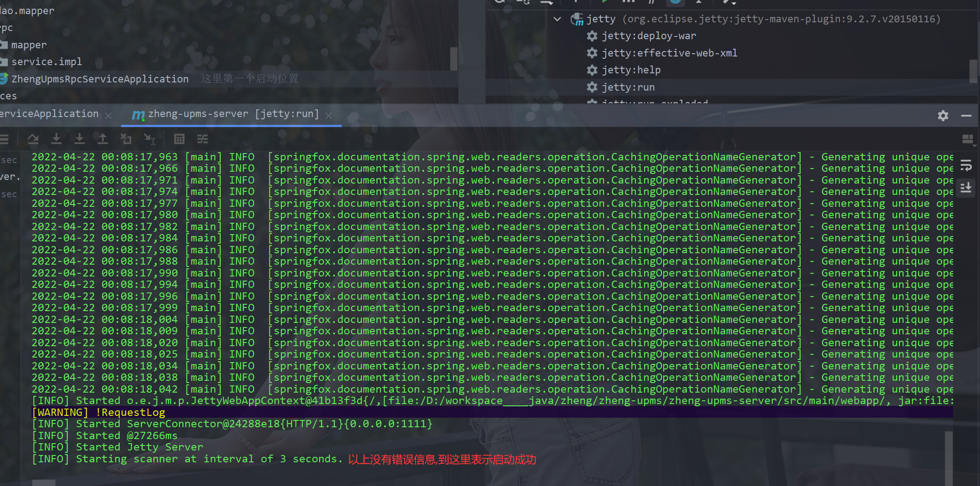
Task: Toggle scroll to end of console
Action: coord(966,187)
